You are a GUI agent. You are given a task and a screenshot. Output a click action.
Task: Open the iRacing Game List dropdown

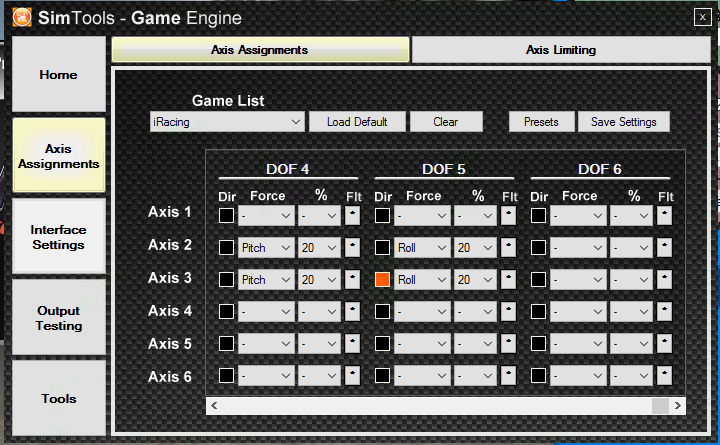point(227,122)
